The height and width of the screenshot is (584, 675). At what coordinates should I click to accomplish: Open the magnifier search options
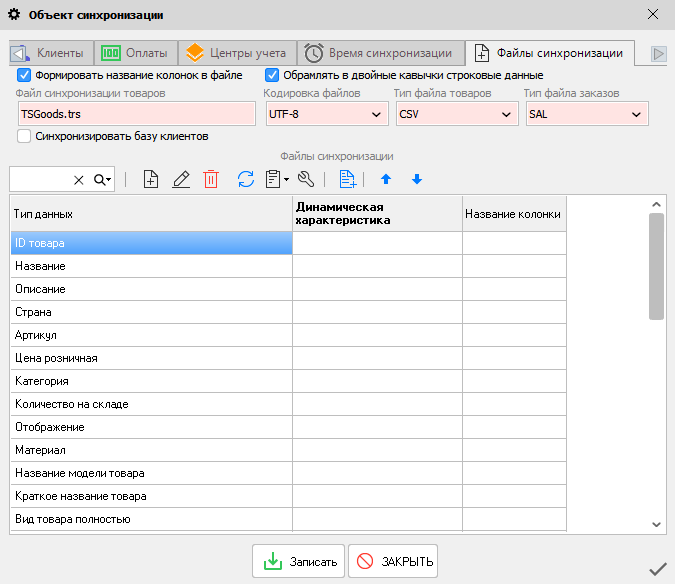(x=102, y=179)
